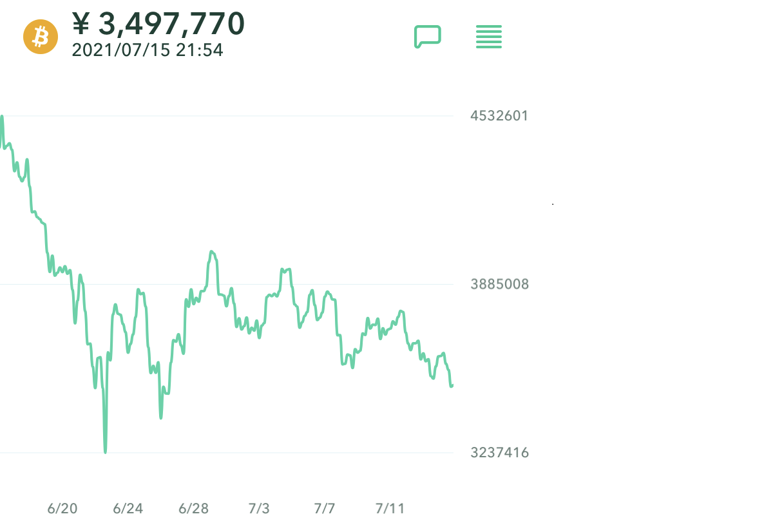This screenshot has width=773, height=532.
Task: Click the 3885008 y-axis label
Action: [499, 284]
